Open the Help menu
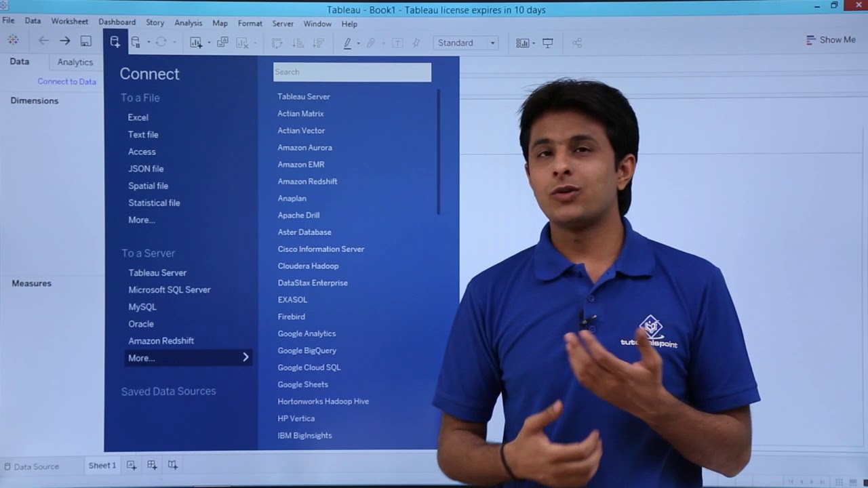This screenshot has height=488, width=868. tap(349, 24)
